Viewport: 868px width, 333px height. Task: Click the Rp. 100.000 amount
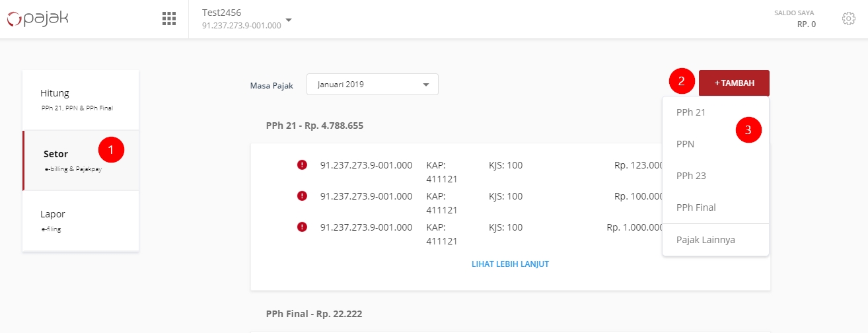pyautogui.click(x=638, y=196)
